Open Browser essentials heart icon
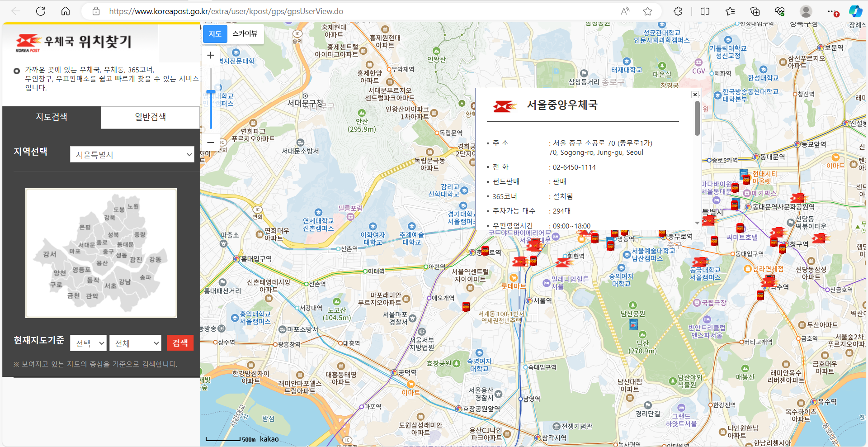868x447 pixels. point(780,11)
